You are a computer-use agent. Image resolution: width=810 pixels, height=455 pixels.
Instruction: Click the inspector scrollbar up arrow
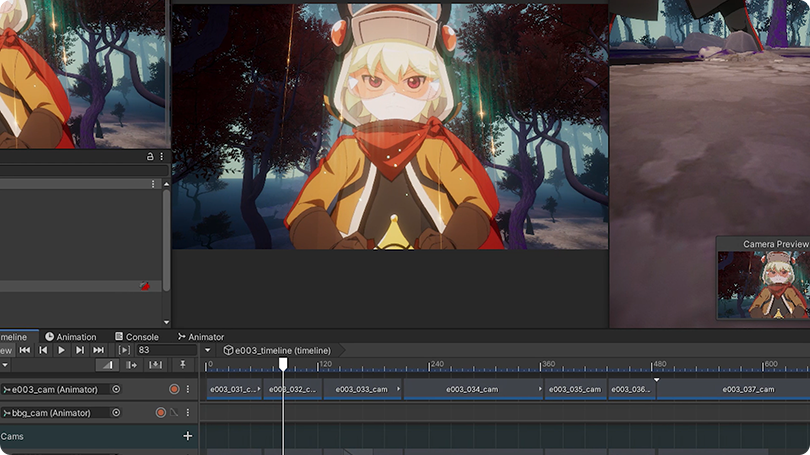click(166, 184)
